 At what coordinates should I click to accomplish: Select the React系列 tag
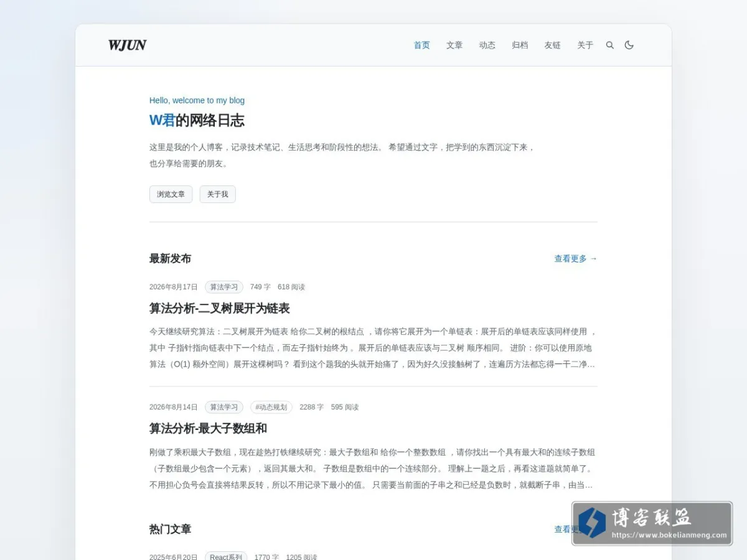coord(226,557)
